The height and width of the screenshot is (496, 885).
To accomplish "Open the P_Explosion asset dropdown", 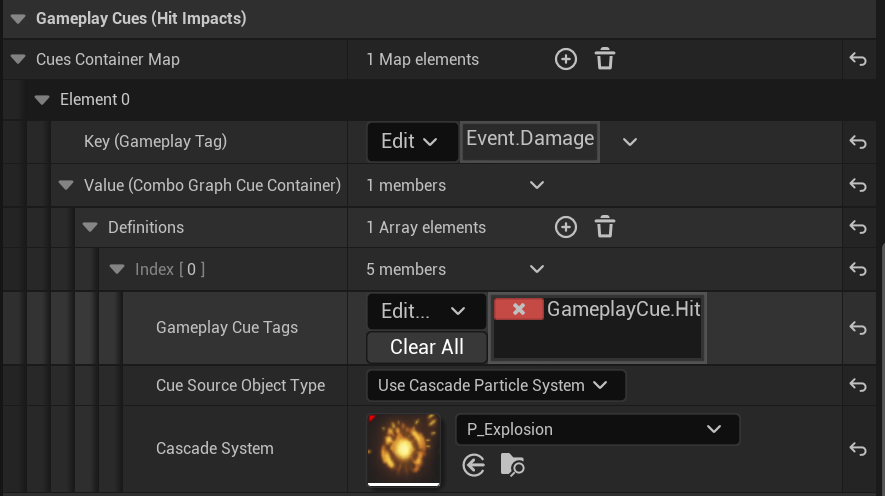I will 597,429.
